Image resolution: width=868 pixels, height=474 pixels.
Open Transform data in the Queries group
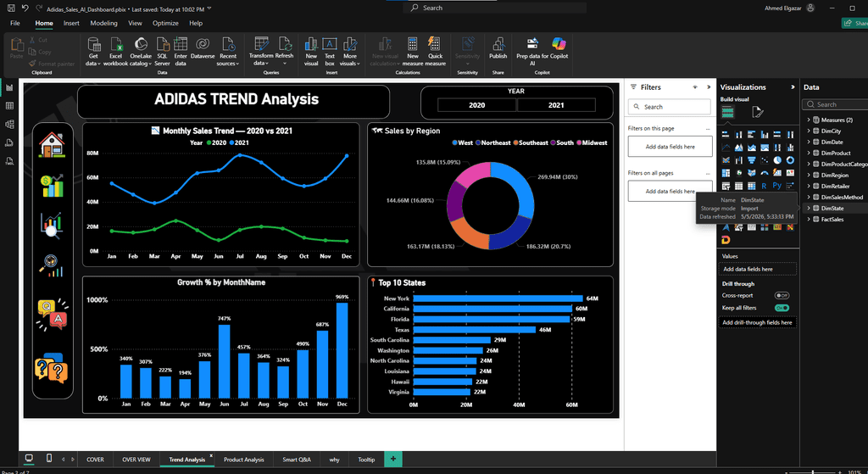tap(261, 52)
